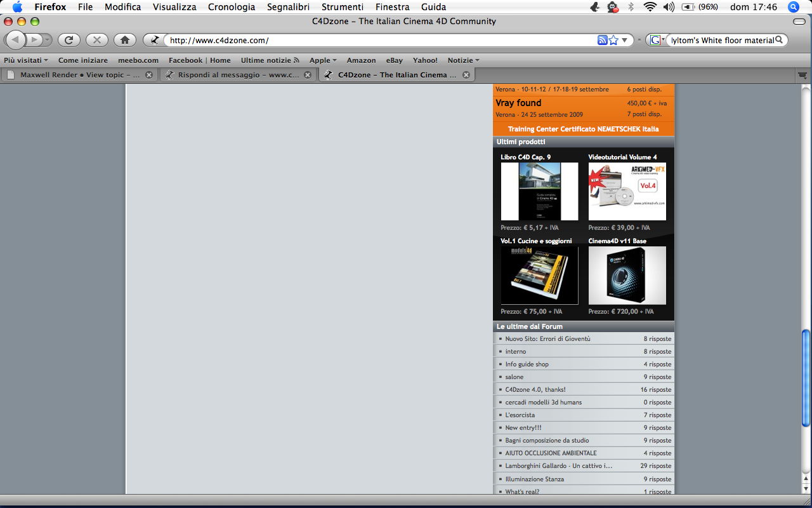Click the monster icon with red badge
The image size is (812, 508).
pyautogui.click(x=612, y=7)
